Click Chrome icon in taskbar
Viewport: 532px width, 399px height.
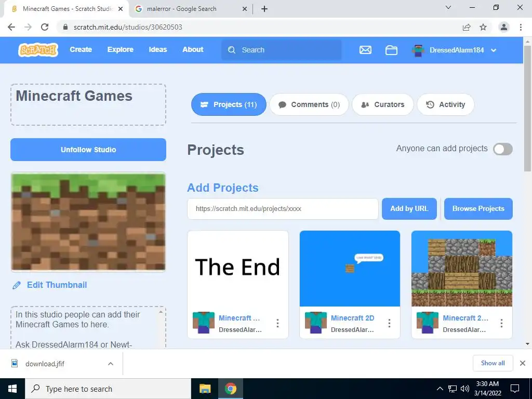tap(230, 389)
